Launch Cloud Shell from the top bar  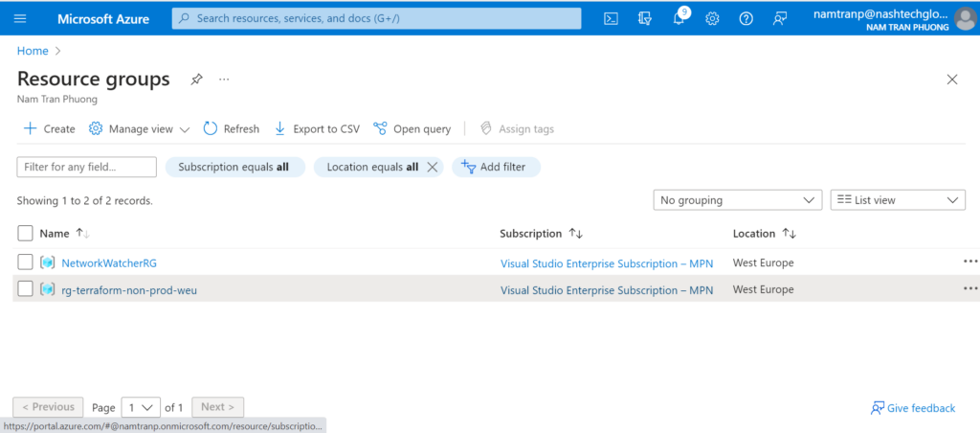(611, 19)
